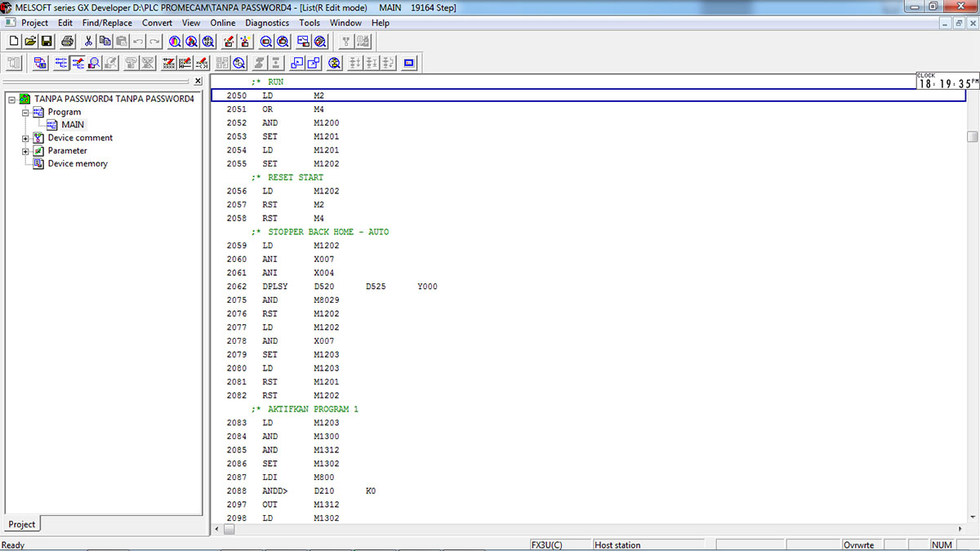Select the Project tab under the tree

coord(22,524)
